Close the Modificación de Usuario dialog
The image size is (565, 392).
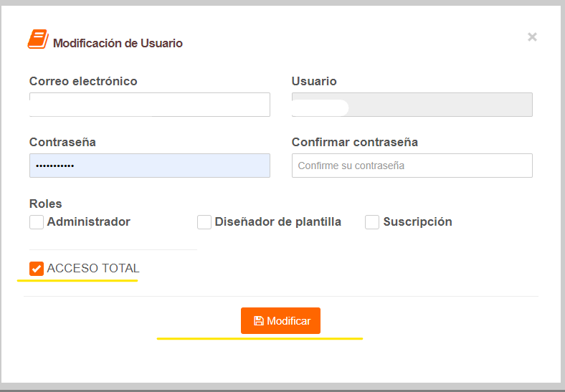[532, 37]
